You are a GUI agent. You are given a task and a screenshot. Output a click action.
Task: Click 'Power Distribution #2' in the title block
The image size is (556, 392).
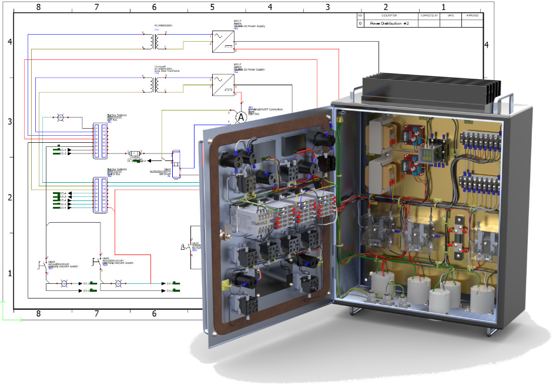(x=389, y=24)
